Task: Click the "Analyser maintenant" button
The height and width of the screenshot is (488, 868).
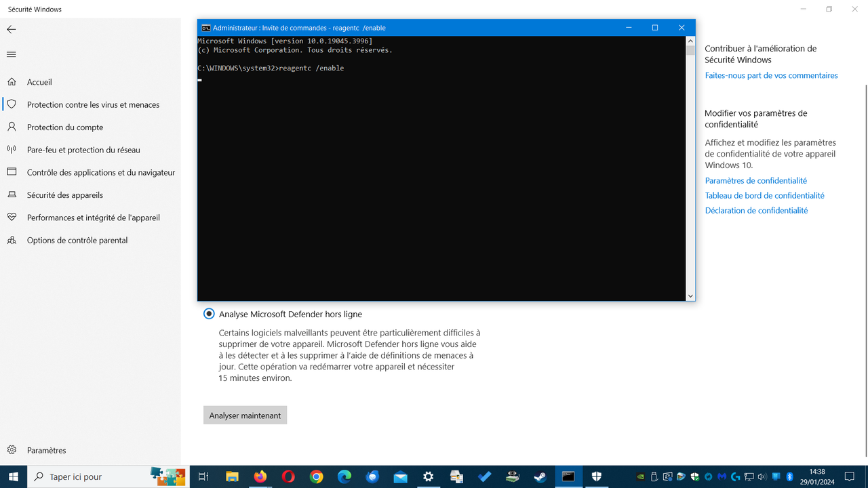Action: point(245,415)
